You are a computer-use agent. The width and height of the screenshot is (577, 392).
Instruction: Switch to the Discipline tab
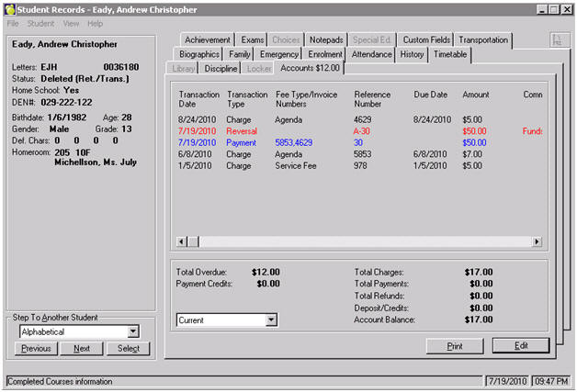(x=221, y=68)
